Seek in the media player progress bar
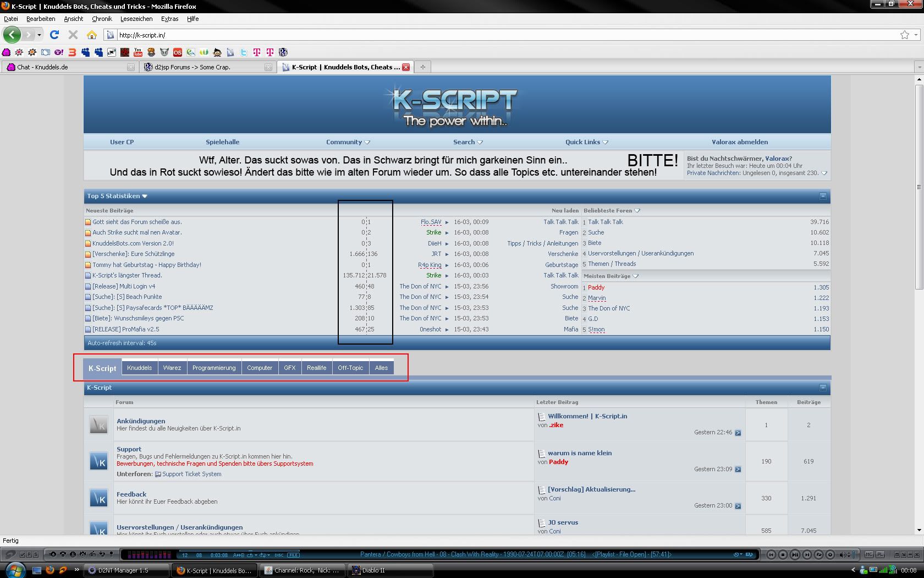 click(239, 550)
